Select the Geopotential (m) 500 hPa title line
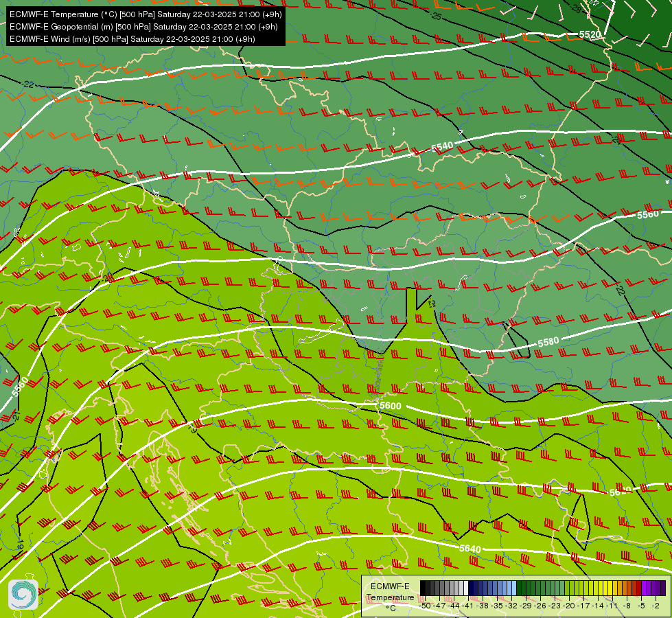 (143, 27)
